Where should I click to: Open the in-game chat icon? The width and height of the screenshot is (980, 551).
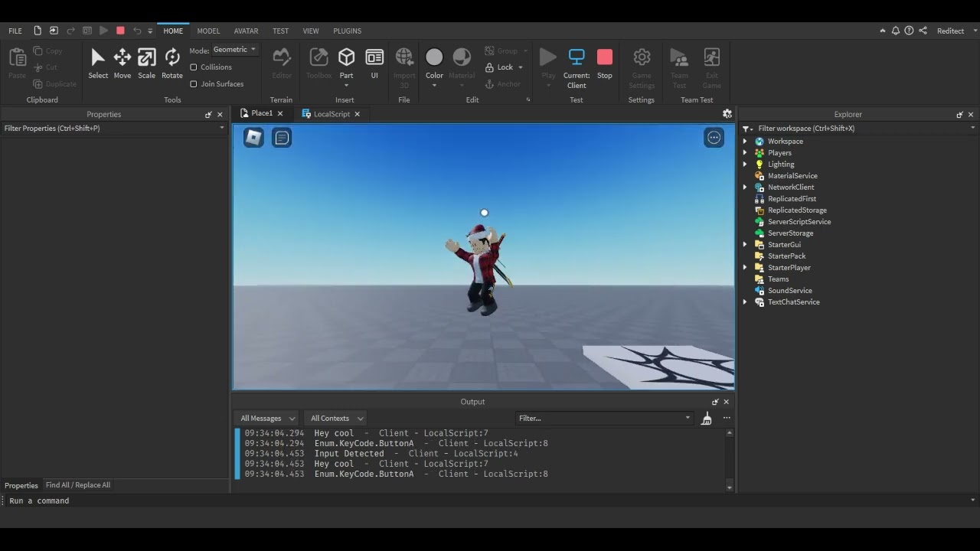[282, 138]
